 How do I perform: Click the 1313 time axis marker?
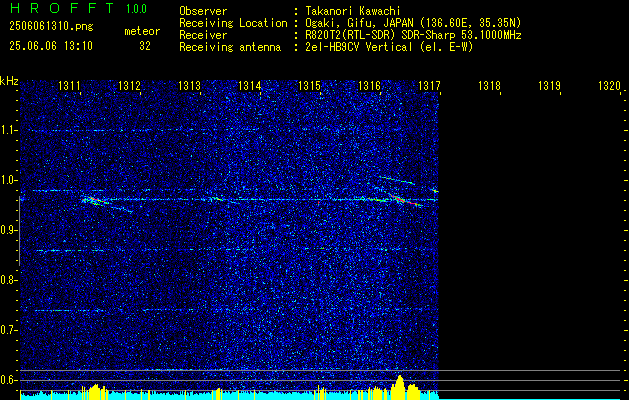click(x=189, y=85)
